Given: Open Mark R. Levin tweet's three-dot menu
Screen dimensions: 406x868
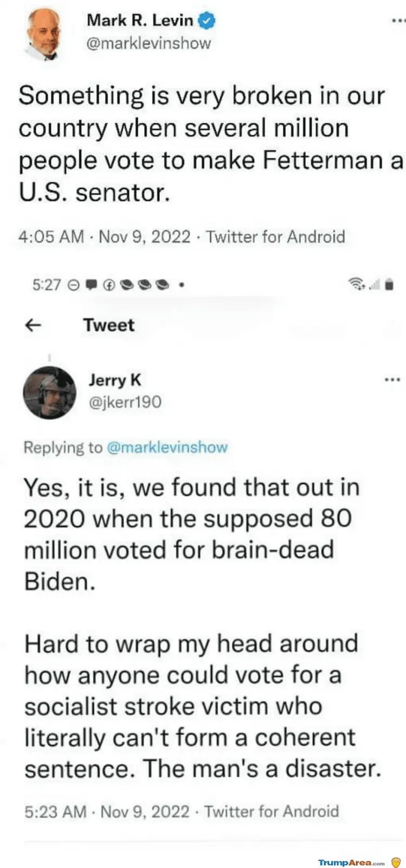Looking at the screenshot, I should (397, 21).
